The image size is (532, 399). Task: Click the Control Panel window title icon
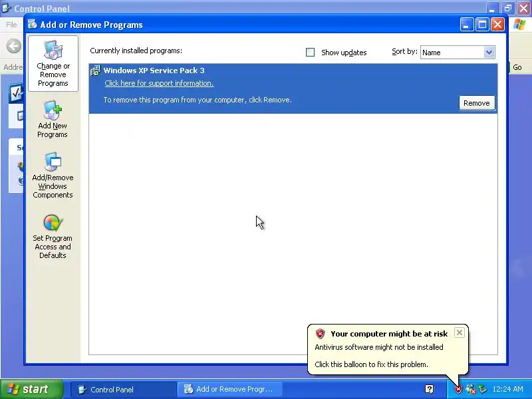pos(7,8)
